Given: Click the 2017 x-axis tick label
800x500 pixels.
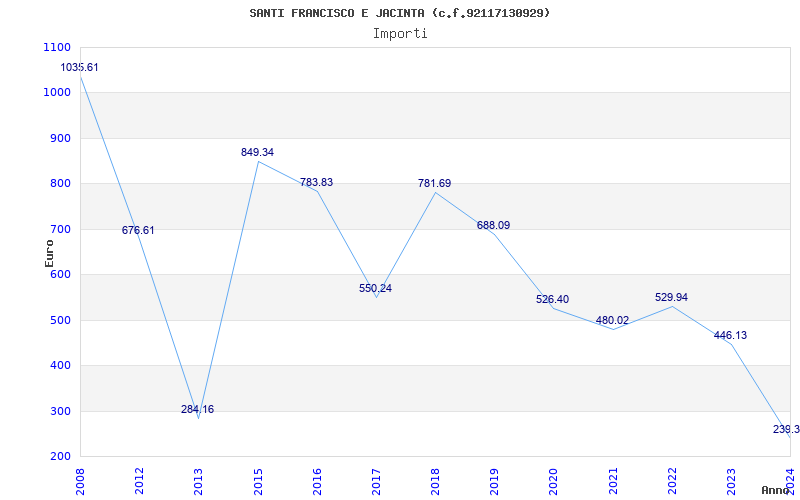Looking at the screenshot, I should pos(377,481).
